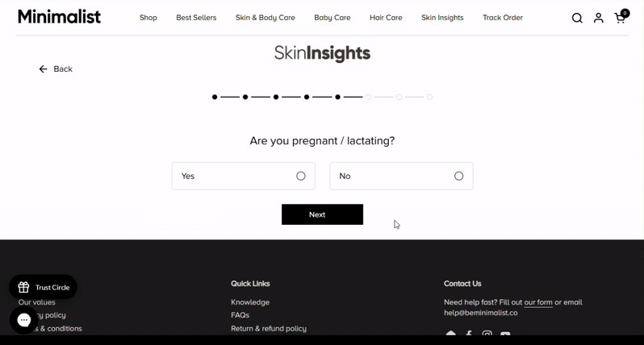Open the Hair Care menu
Viewport: 644px width, 345px height.
pyautogui.click(x=386, y=18)
